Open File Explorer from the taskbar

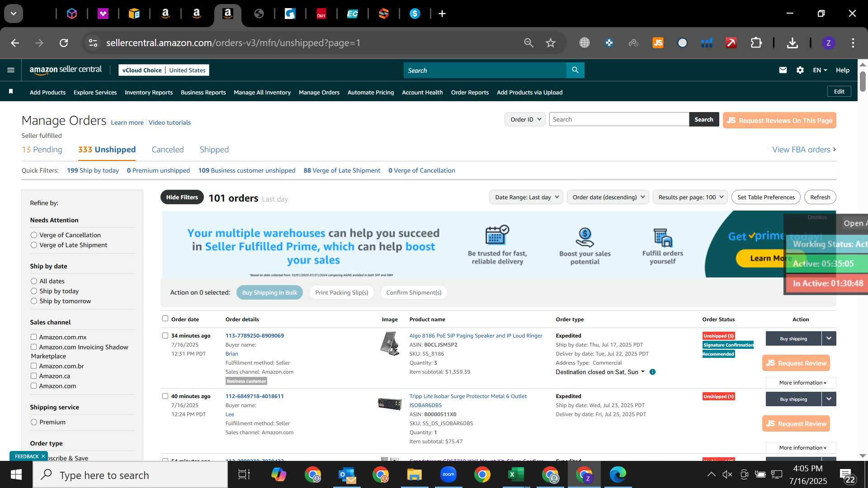point(414,474)
